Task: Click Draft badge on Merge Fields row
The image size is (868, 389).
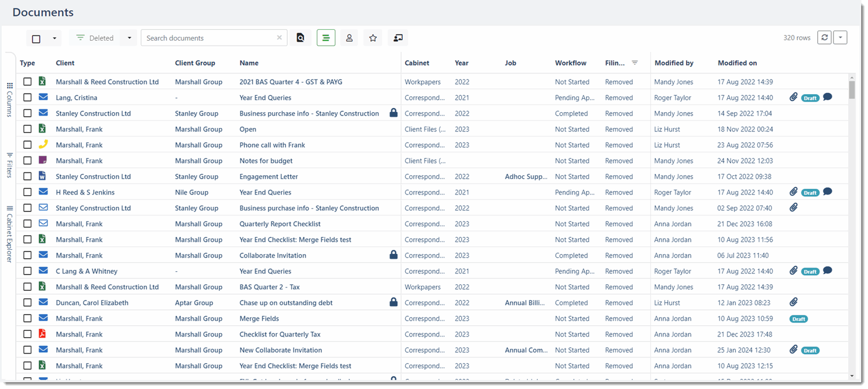Action: (x=799, y=319)
